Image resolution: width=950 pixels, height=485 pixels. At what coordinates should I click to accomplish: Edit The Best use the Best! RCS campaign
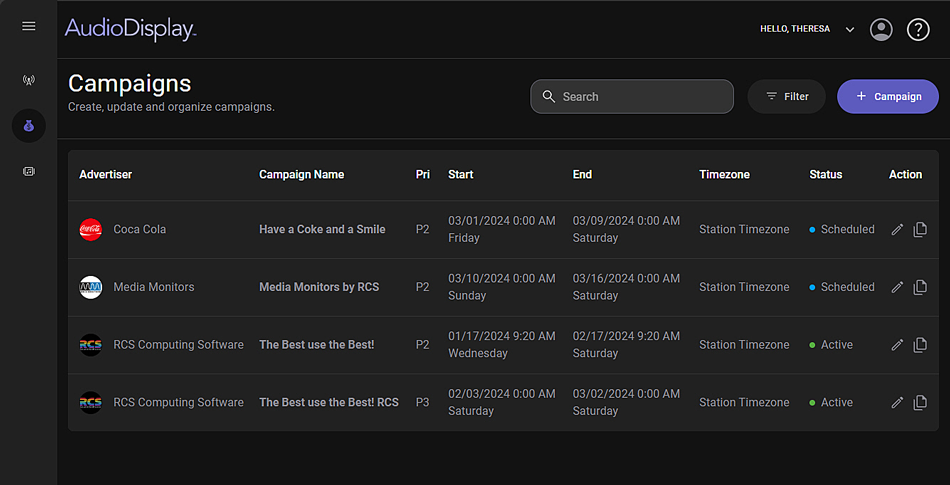coord(897,402)
